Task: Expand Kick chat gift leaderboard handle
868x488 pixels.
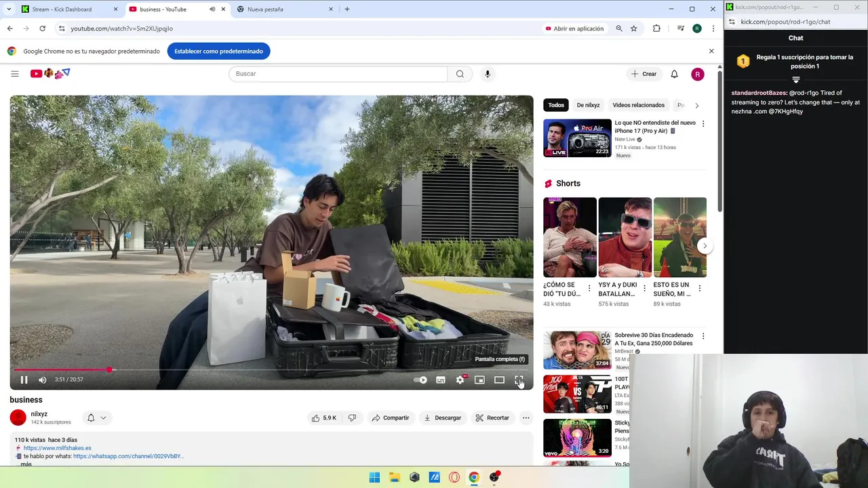Action: click(796, 80)
